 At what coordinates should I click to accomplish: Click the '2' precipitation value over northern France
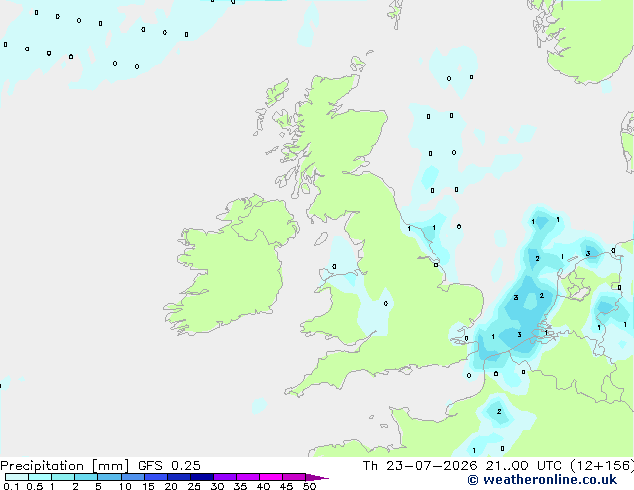(499, 411)
